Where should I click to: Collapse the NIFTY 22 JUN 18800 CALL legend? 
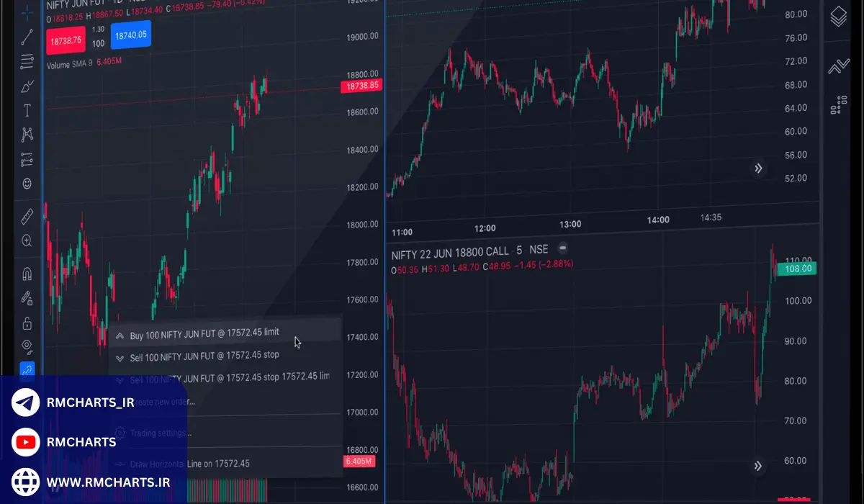563,248
